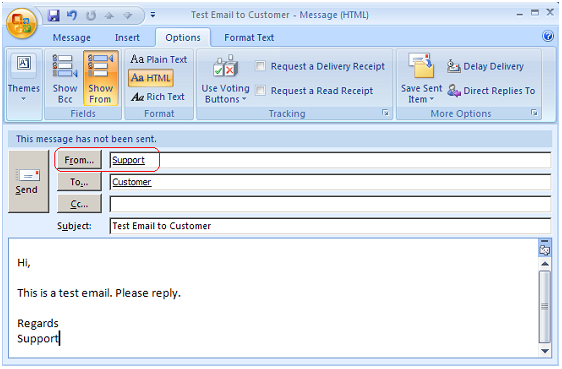Undo the last action in the quick access toolbar
Screen dimensions: 562x369
click(72, 15)
